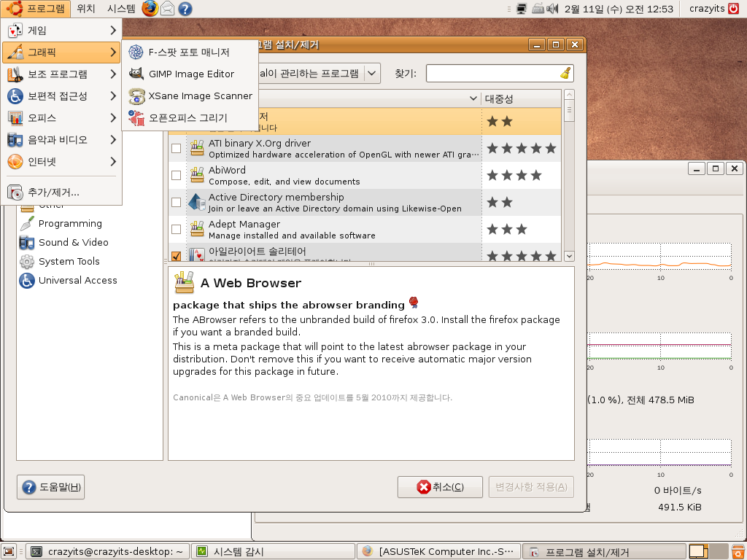Open the help icon in top panel
Screen dimensions: 747x560
coord(185,9)
